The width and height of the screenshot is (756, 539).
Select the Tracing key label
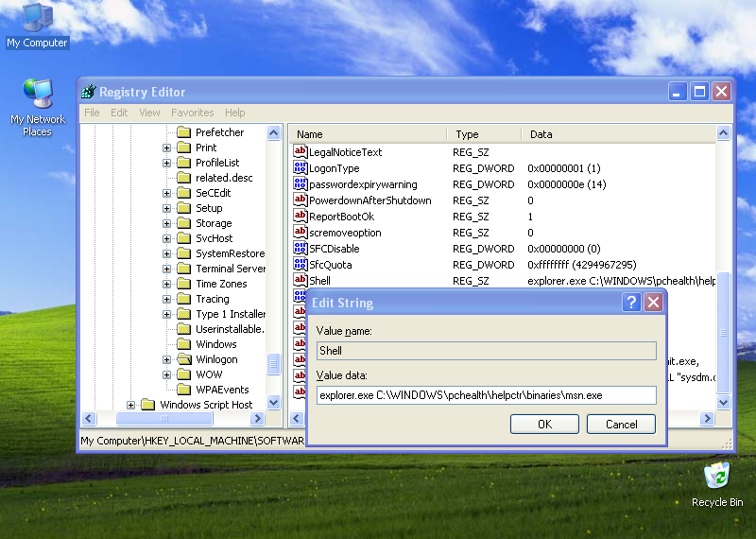(x=212, y=299)
